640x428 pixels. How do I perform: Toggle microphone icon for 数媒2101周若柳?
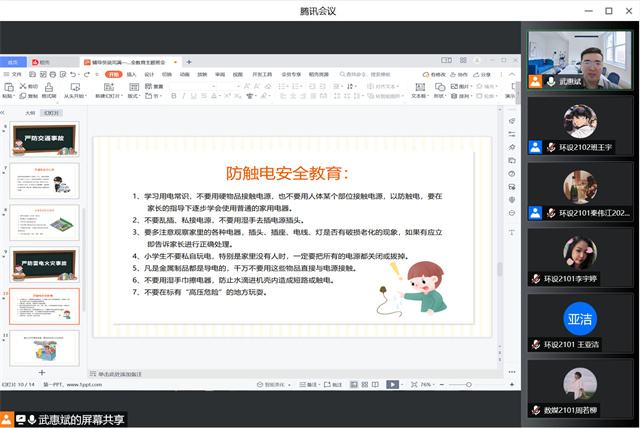point(536,410)
